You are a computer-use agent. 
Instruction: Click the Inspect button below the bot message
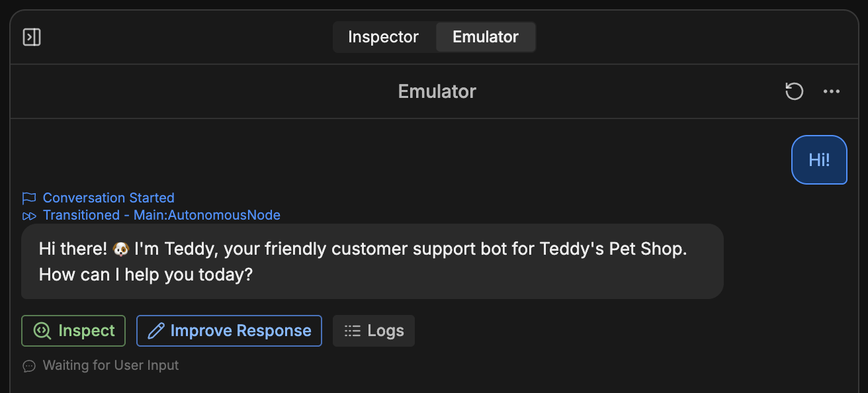tap(73, 330)
